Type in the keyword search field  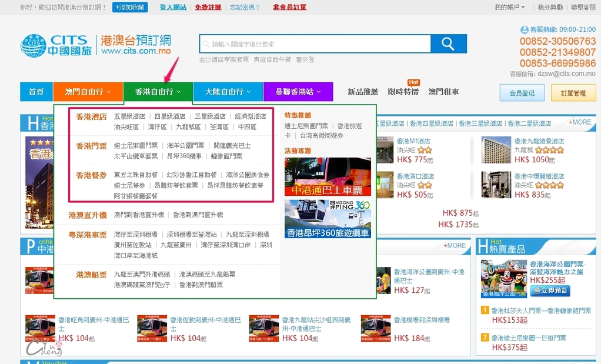(x=315, y=44)
